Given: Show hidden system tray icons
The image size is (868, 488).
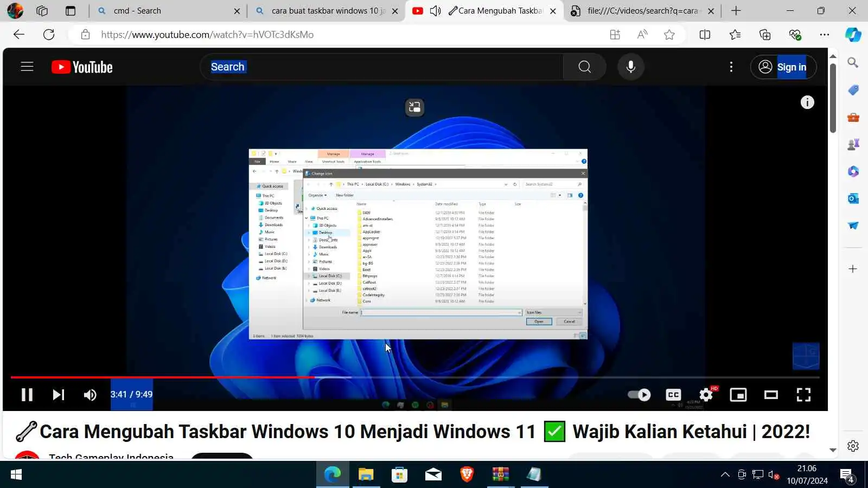Looking at the screenshot, I should tap(725, 475).
